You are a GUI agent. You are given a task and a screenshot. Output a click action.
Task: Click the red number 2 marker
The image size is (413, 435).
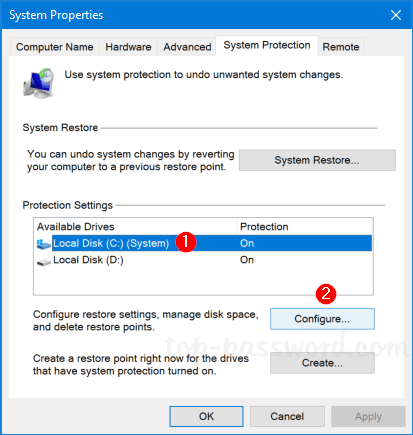(x=326, y=294)
